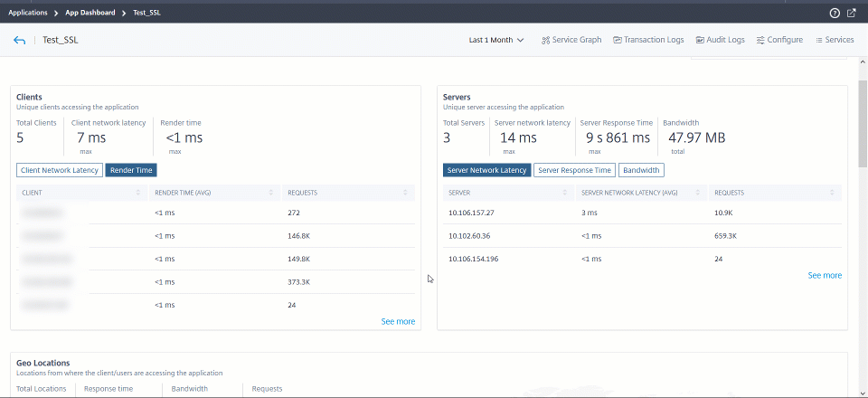Click the Test_SSL breadcrumb
The width and height of the screenshot is (868, 398).
click(x=147, y=12)
